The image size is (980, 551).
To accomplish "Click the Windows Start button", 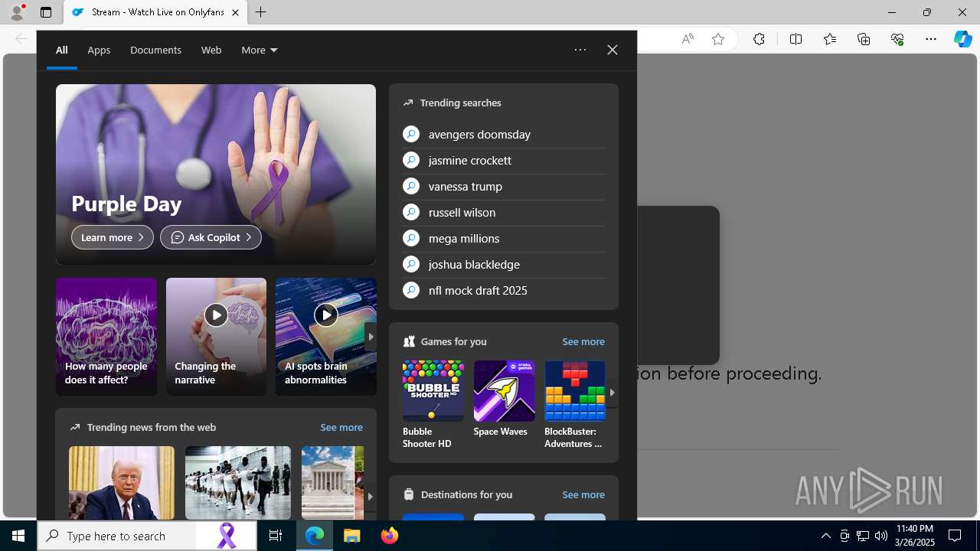I will click(x=18, y=536).
